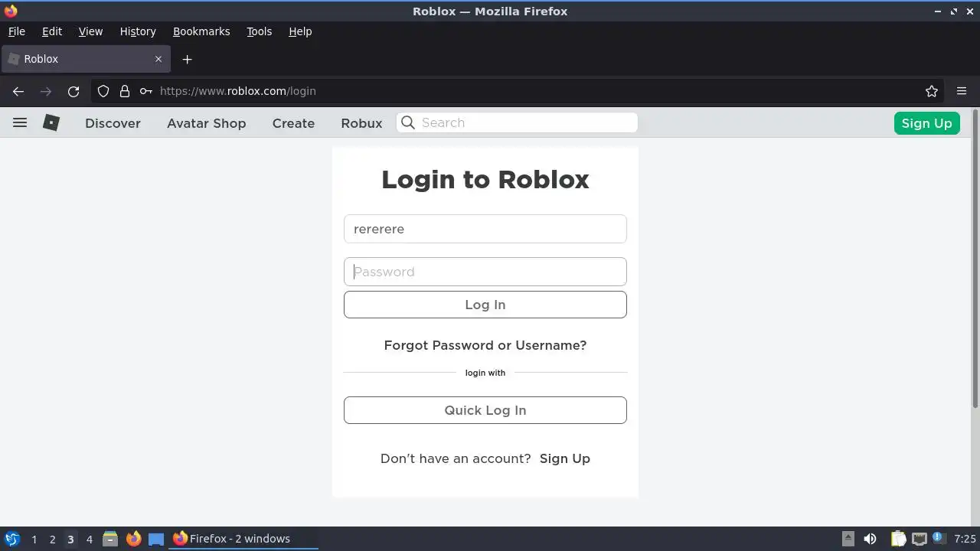The width and height of the screenshot is (980, 551).
Task: Click the Log In button
Action: [x=485, y=305]
